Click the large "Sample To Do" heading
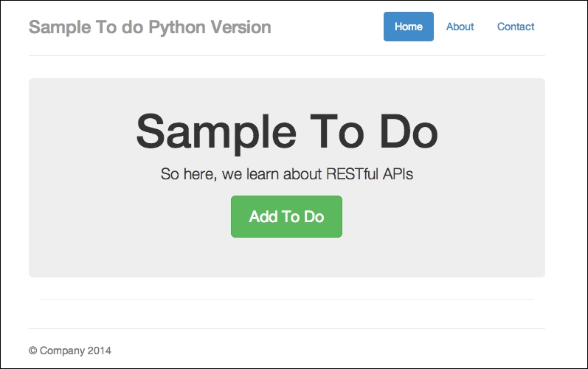 coord(287,131)
